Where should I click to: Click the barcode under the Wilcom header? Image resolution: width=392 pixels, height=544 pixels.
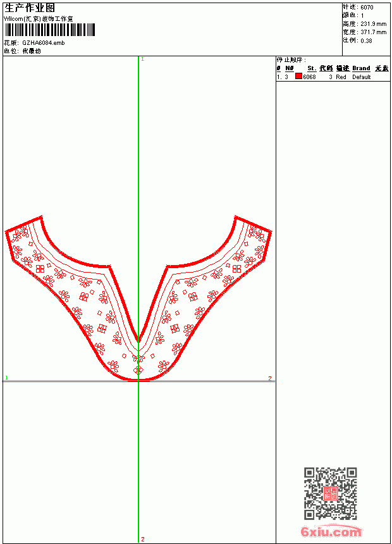(50, 30)
